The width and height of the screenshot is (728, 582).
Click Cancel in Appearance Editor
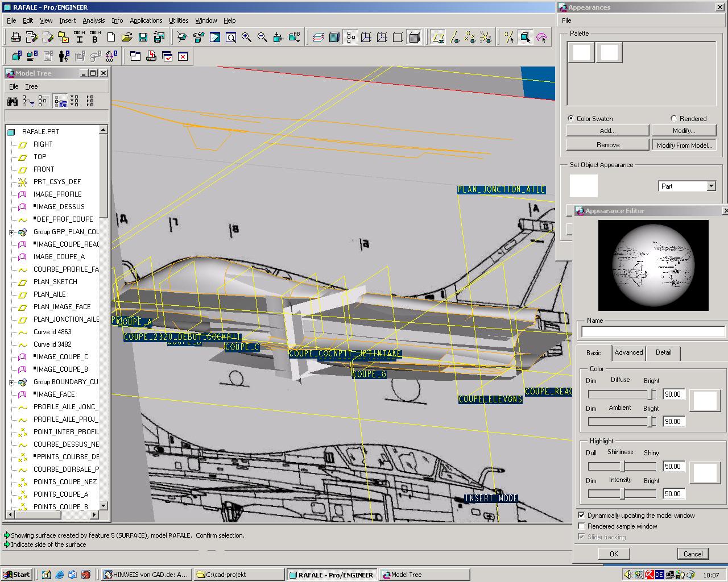[x=693, y=554]
